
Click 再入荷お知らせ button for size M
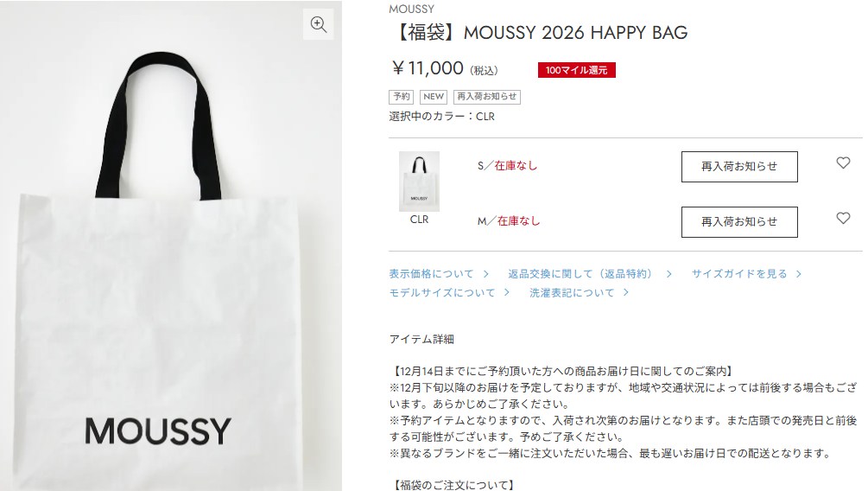pyautogui.click(x=739, y=221)
